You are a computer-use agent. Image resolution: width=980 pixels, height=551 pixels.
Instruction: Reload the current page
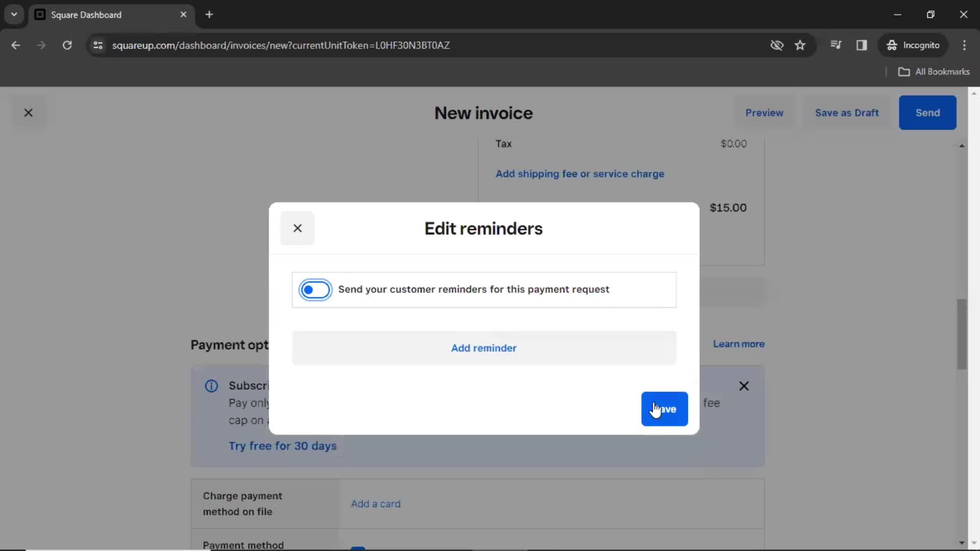click(x=67, y=45)
